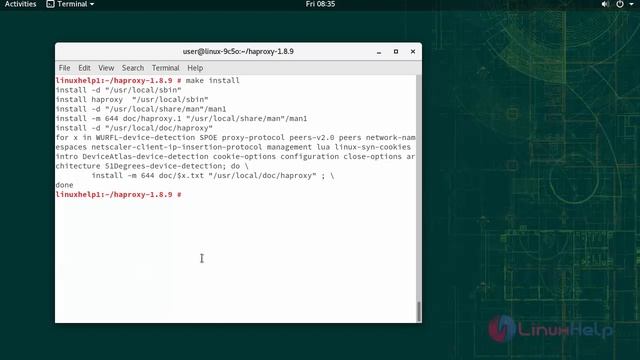Viewport: 640px width, 360px height.
Task: Open the View menu
Action: pyautogui.click(x=106, y=68)
